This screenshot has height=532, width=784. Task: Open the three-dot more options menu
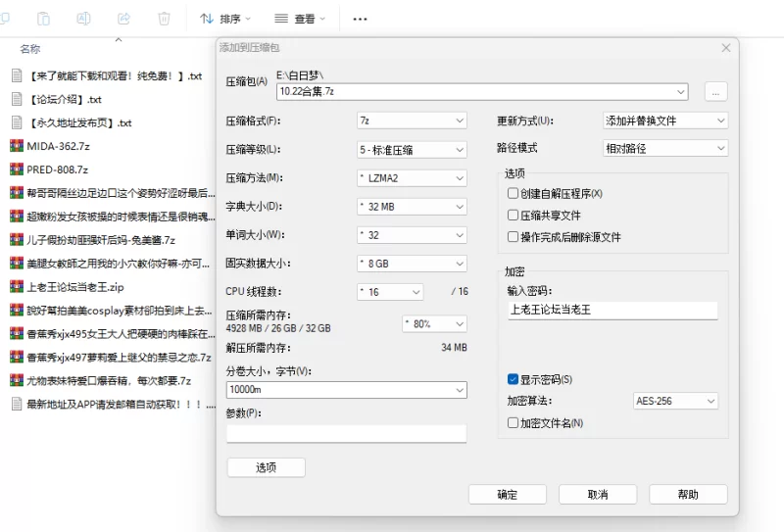tap(360, 19)
